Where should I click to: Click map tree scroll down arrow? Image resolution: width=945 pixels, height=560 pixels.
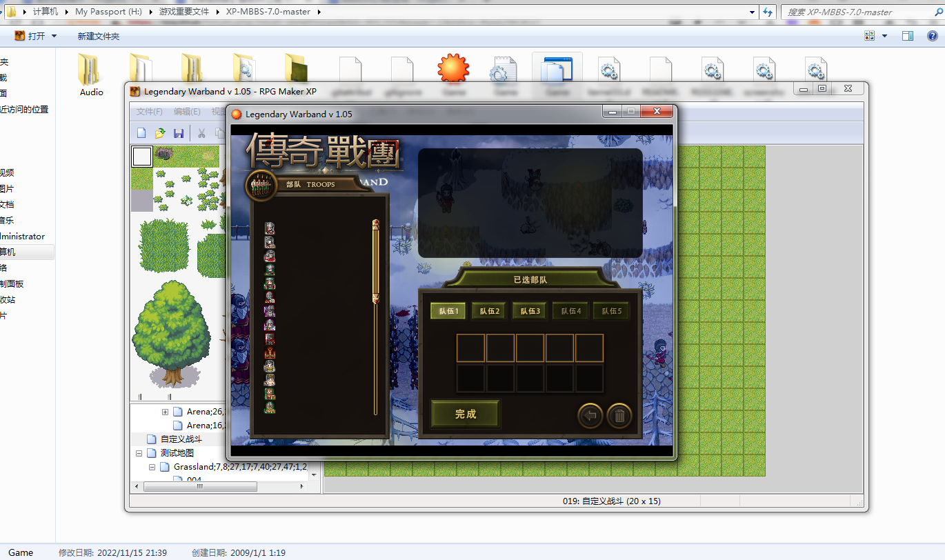[315, 475]
